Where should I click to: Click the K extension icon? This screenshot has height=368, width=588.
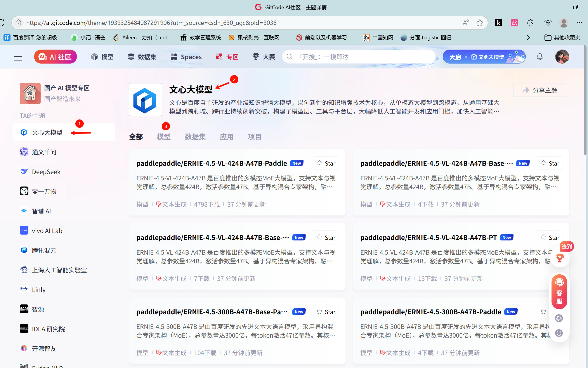[x=498, y=23]
